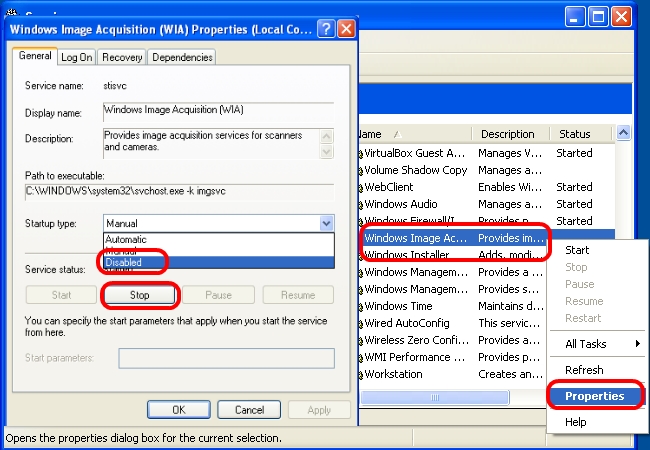This screenshot has width=650, height=450.
Task: Close the Services window
Action: pos(621,17)
